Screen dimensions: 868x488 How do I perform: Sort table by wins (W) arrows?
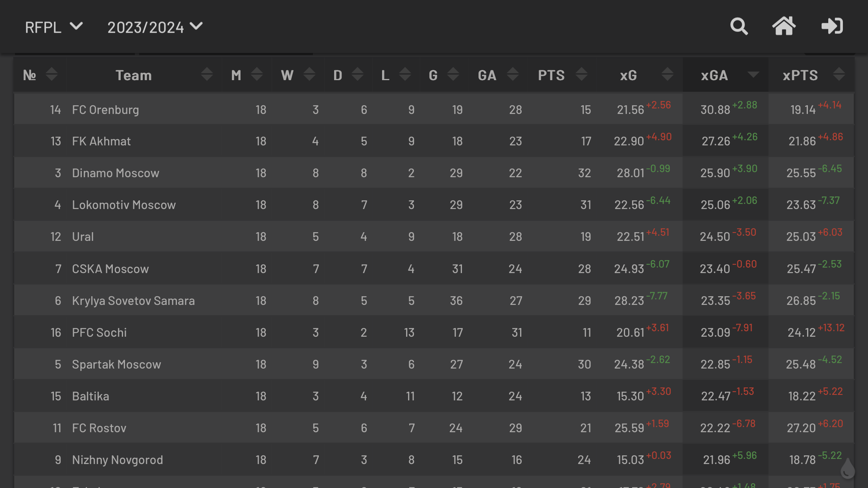point(309,75)
